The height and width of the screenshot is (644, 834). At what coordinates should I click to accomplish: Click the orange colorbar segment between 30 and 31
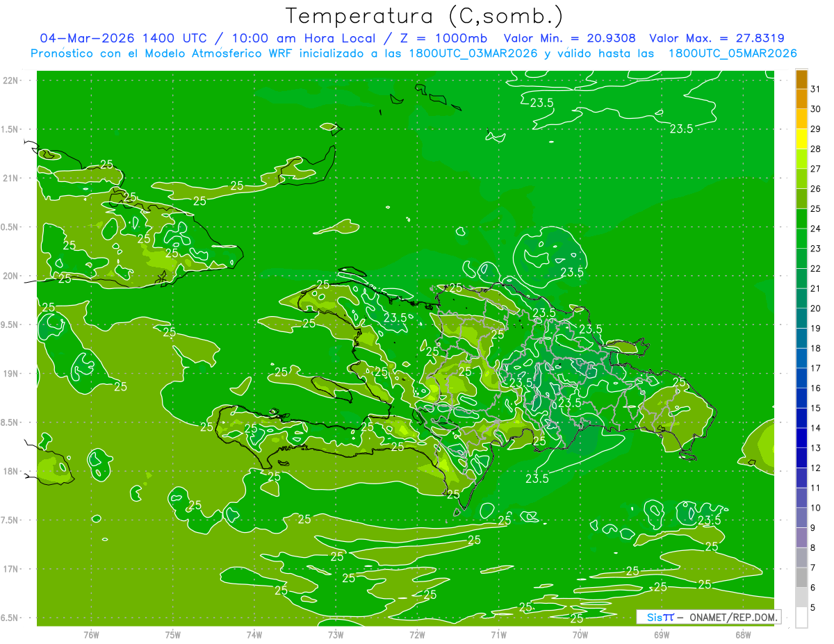click(801, 99)
